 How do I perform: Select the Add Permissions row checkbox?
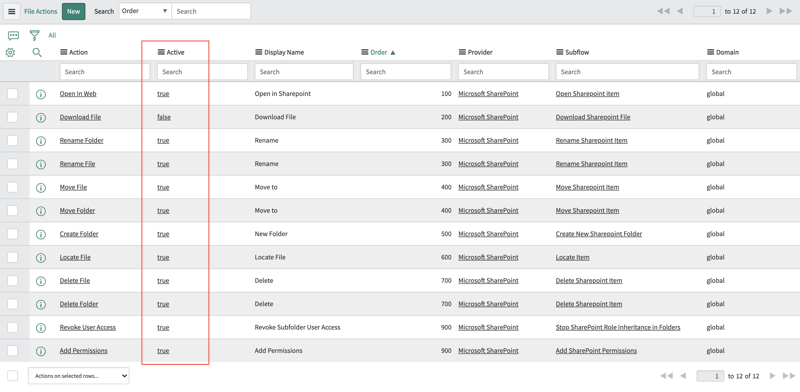click(x=12, y=351)
